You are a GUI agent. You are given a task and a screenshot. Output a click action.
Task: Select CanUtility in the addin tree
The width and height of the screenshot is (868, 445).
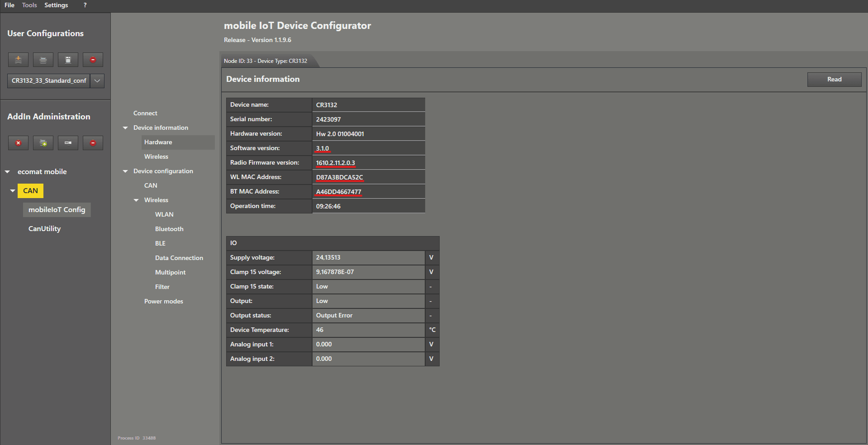(44, 229)
